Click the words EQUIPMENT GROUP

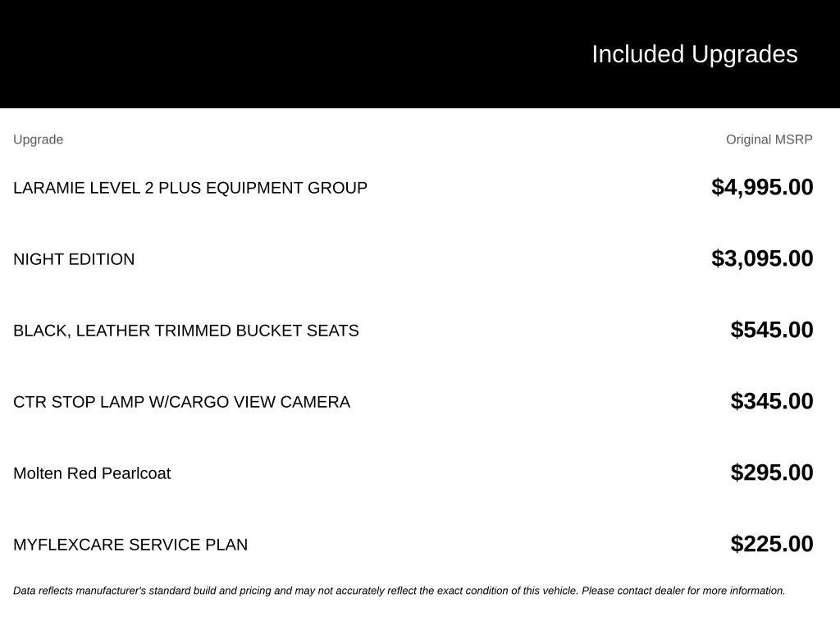point(286,188)
